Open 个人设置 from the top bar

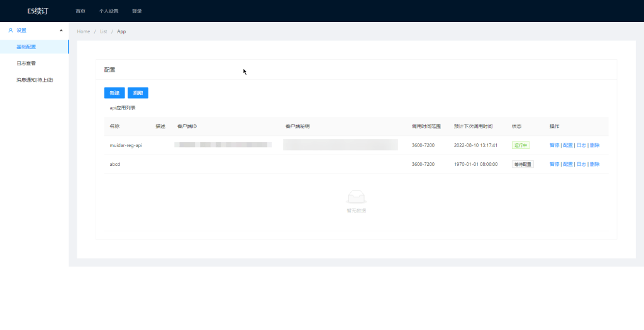tap(108, 11)
